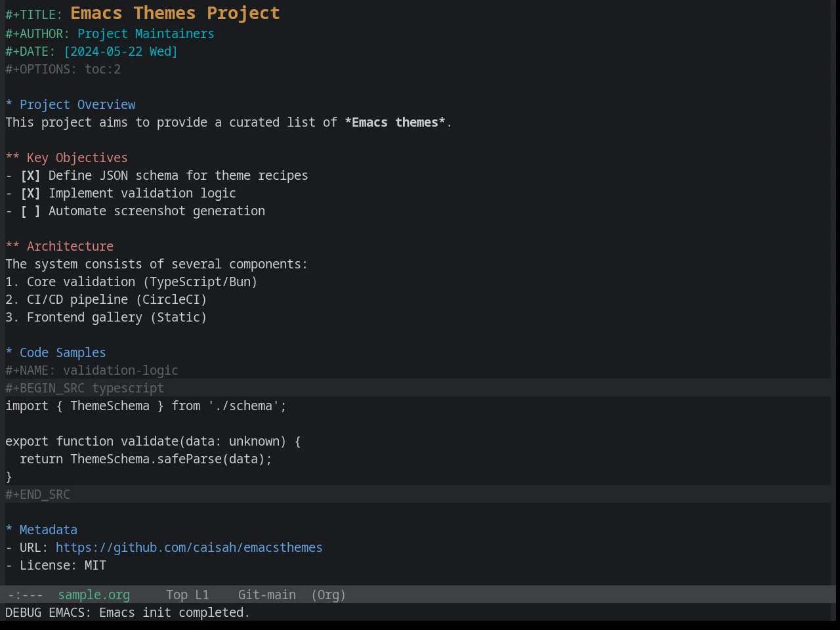Click the 'DEBUG EMACS: Emacs init completed.' echo area

click(127, 613)
